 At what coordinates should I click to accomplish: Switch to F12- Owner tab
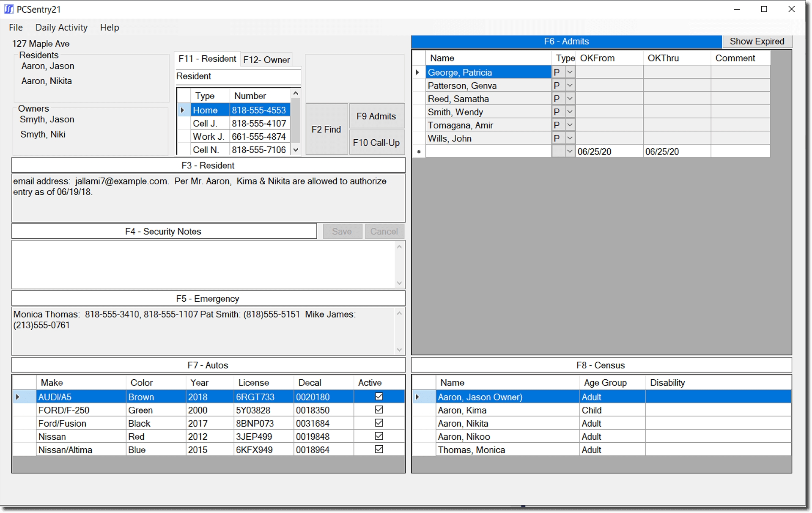point(266,60)
